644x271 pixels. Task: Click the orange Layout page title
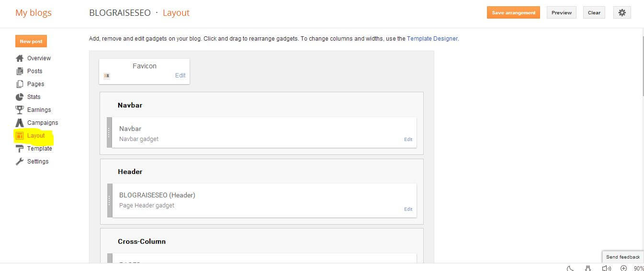[176, 13]
